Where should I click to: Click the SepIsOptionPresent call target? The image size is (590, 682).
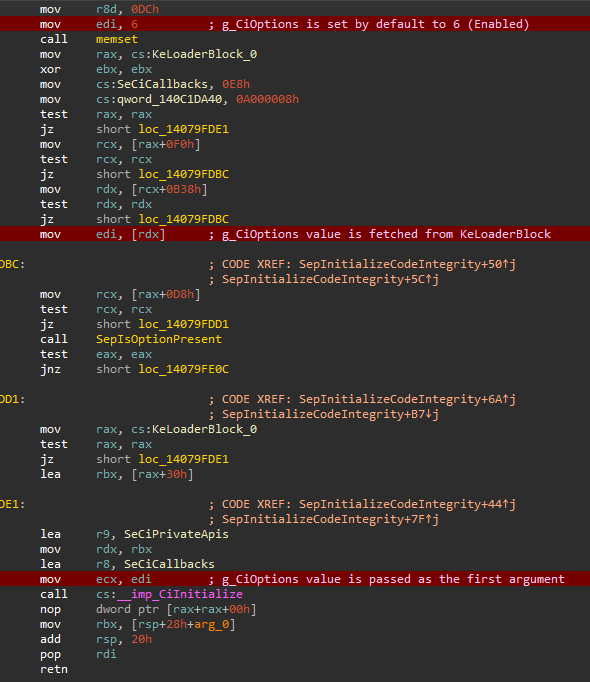click(159, 339)
